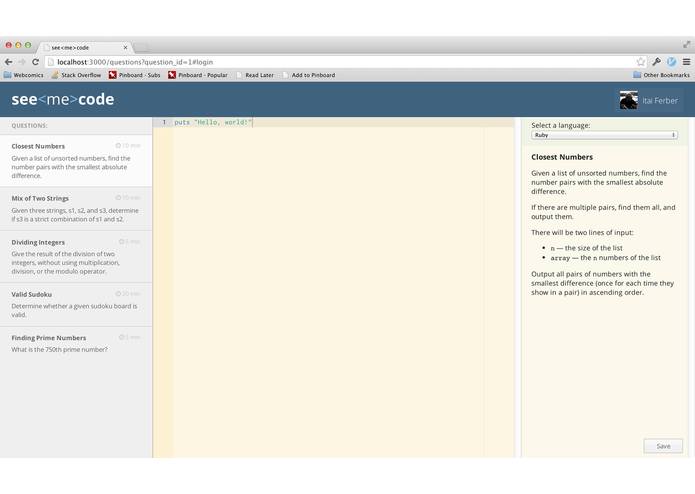
Task: Click the Valid Sudoku clock icon
Action: (118, 294)
